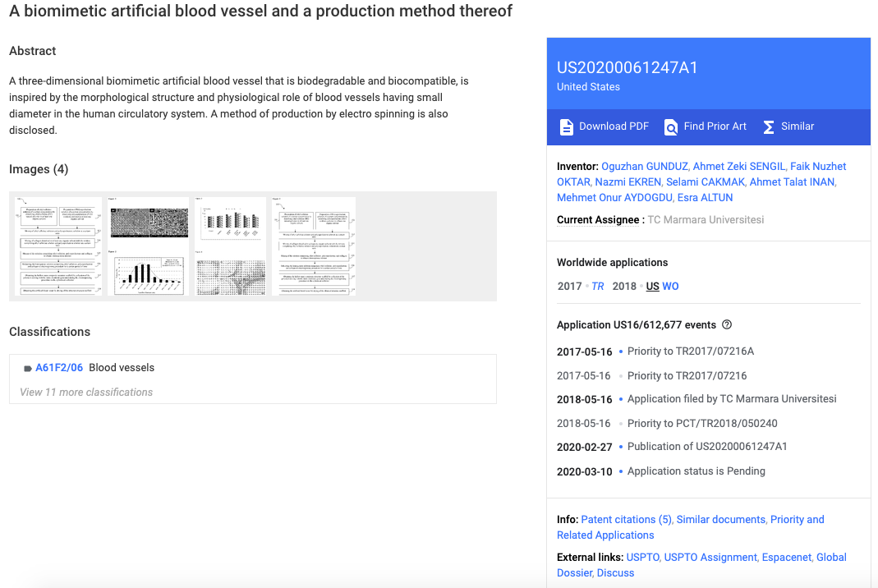Open the Similar documents info link
This screenshot has height=588, width=878.
(x=720, y=520)
